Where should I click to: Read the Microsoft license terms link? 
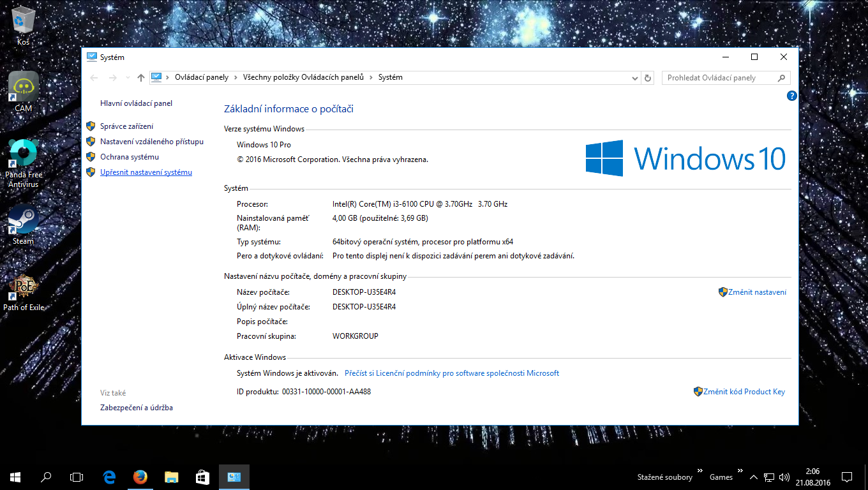pos(452,373)
